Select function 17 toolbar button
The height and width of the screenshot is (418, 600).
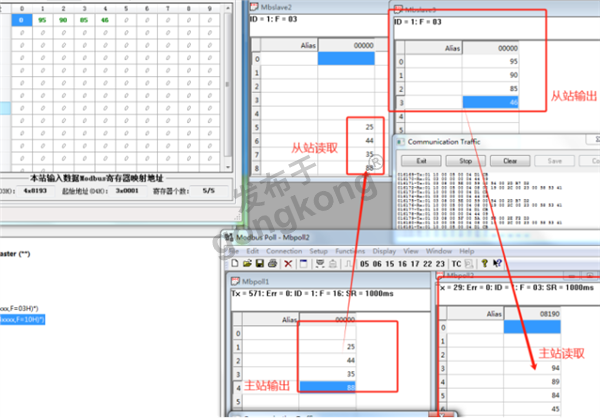415,264
